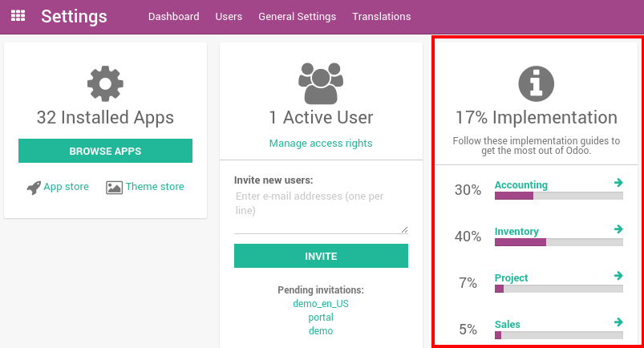Click the gear icon above Installed Apps

(105, 83)
